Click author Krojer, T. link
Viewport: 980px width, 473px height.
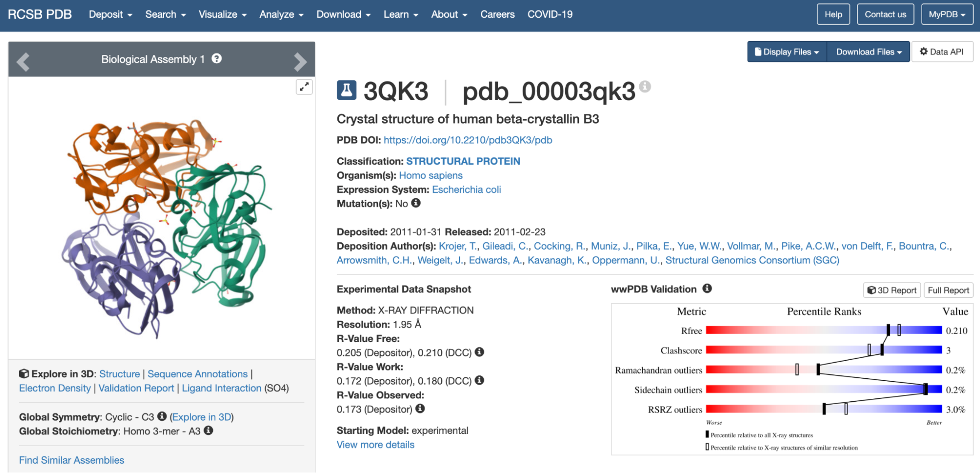tap(458, 246)
